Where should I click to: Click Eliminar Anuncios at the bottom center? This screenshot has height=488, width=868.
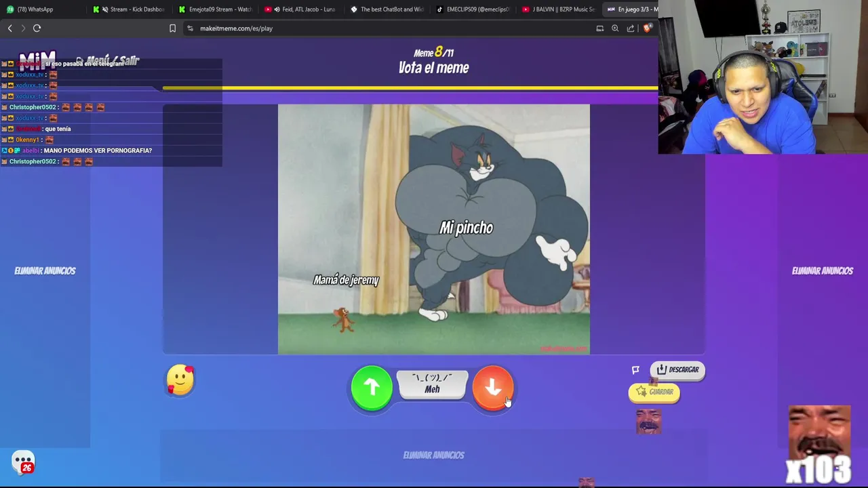(434, 455)
